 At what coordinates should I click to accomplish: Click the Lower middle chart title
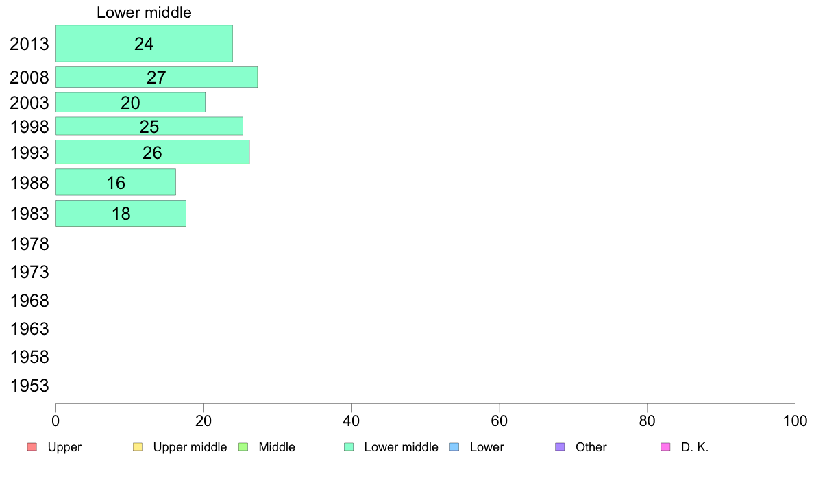point(144,12)
